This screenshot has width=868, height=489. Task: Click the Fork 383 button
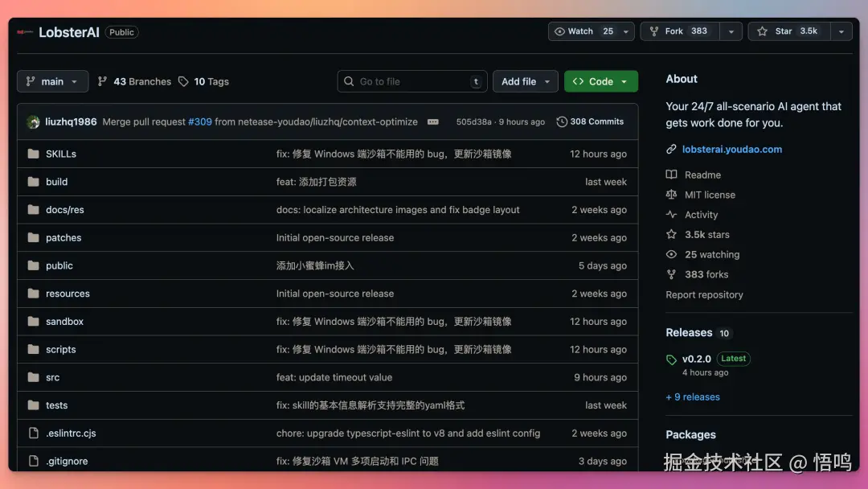680,31
